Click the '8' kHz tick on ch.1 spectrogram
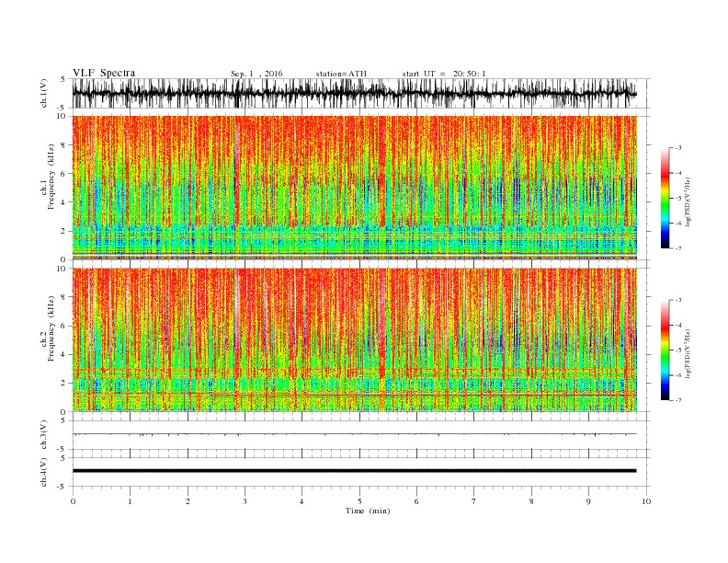The height and width of the screenshot is (563, 728). pos(64,145)
